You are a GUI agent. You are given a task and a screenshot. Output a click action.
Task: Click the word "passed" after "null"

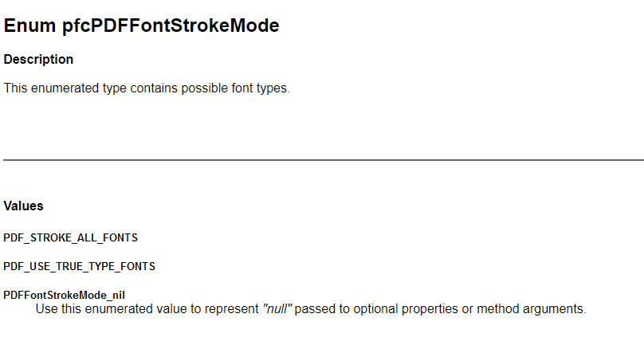click(x=314, y=308)
